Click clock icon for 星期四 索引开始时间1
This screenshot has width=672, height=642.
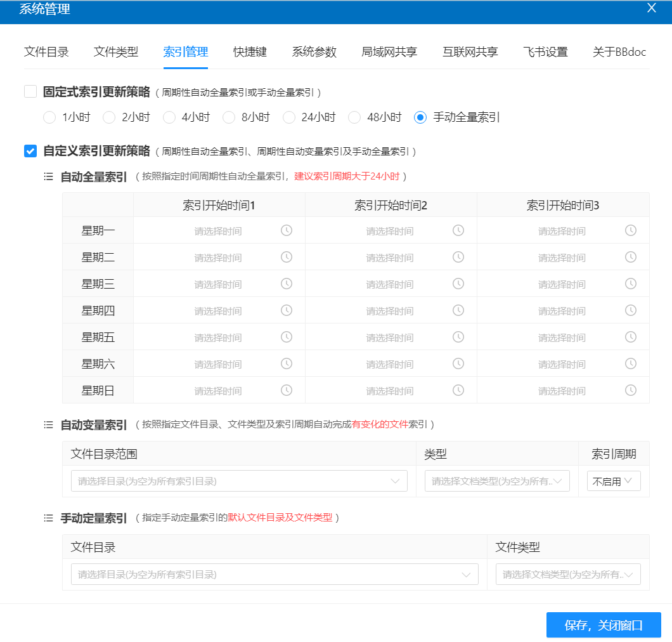287,310
